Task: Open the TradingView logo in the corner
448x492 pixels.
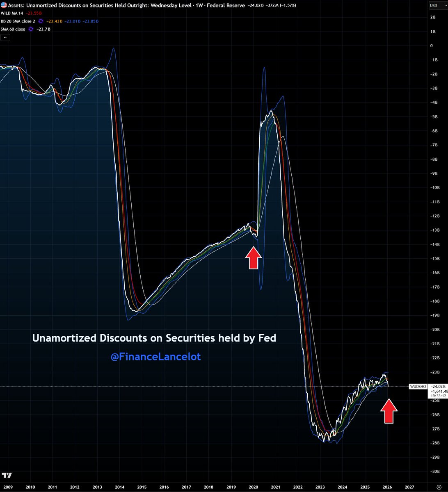Action: (7, 475)
